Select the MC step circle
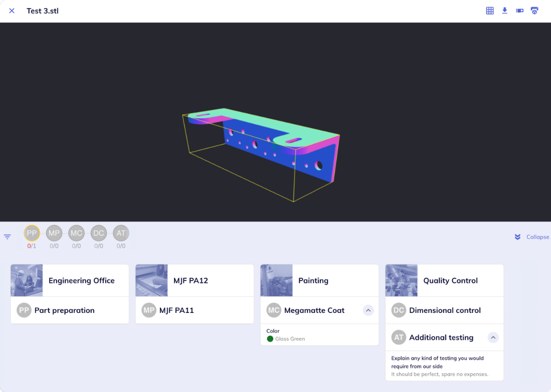The image size is (551, 392). point(76,233)
